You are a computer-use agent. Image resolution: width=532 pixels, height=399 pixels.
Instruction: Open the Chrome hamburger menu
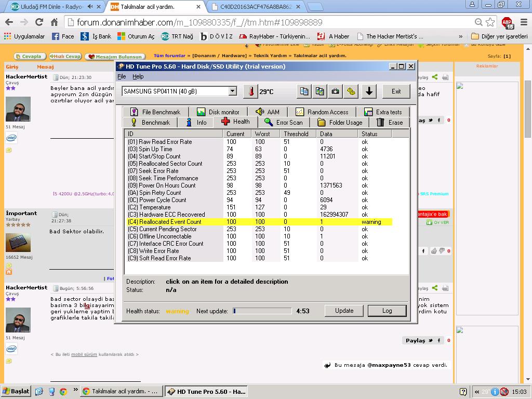click(x=524, y=22)
